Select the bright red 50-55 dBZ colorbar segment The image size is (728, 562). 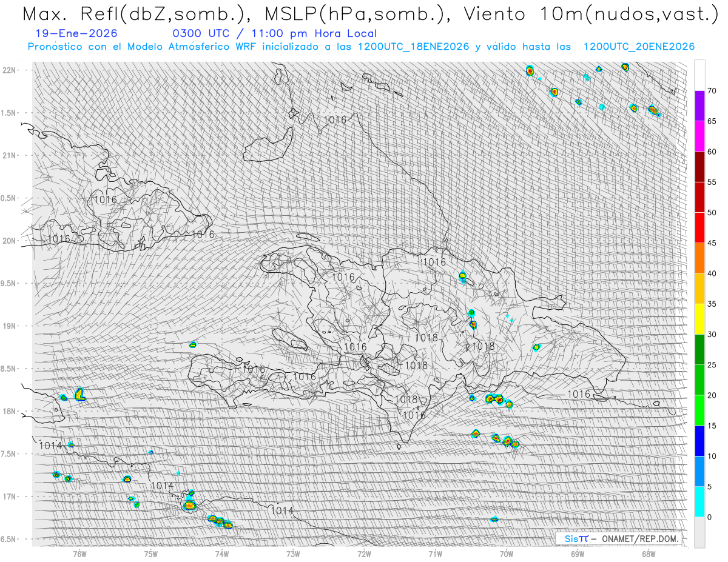699,198
